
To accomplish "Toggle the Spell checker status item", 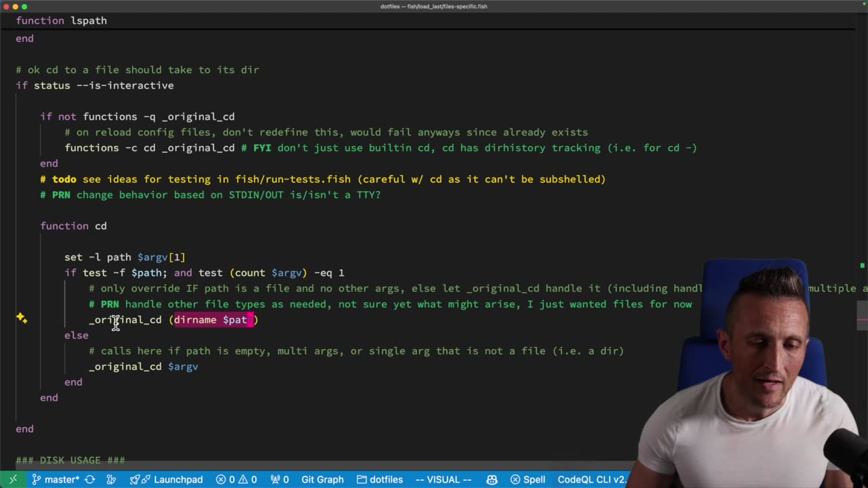I will [x=528, y=479].
